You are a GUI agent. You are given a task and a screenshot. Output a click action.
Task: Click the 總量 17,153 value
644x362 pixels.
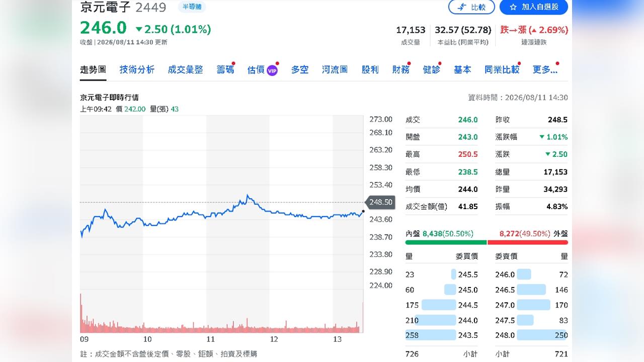point(556,172)
